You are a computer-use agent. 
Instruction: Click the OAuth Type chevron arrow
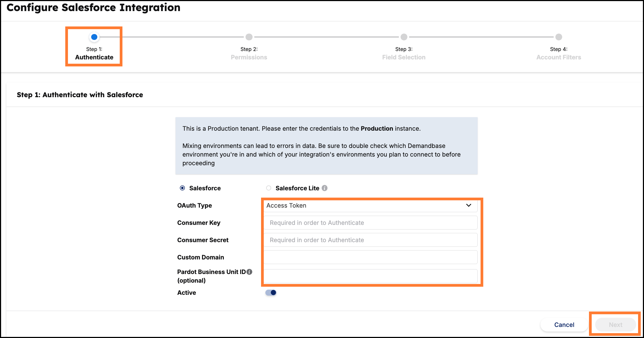point(469,205)
